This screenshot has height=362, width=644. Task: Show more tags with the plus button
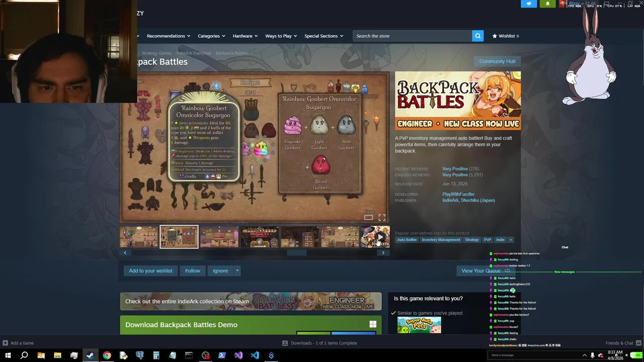coord(511,240)
